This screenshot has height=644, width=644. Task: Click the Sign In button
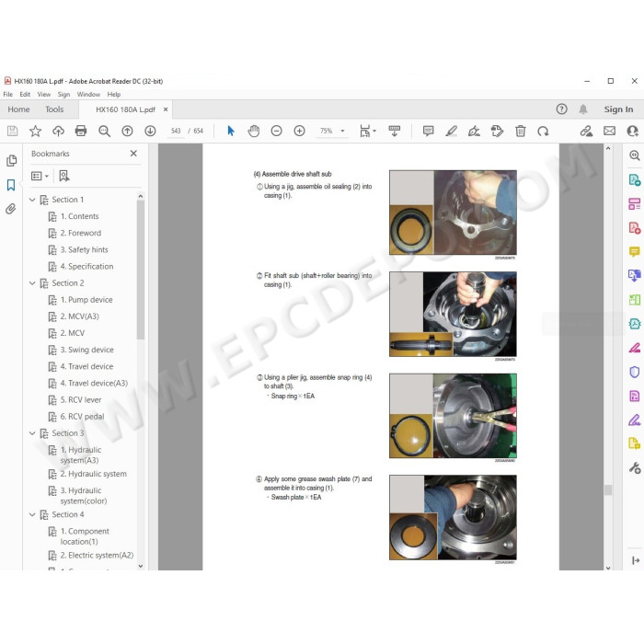[x=618, y=109]
